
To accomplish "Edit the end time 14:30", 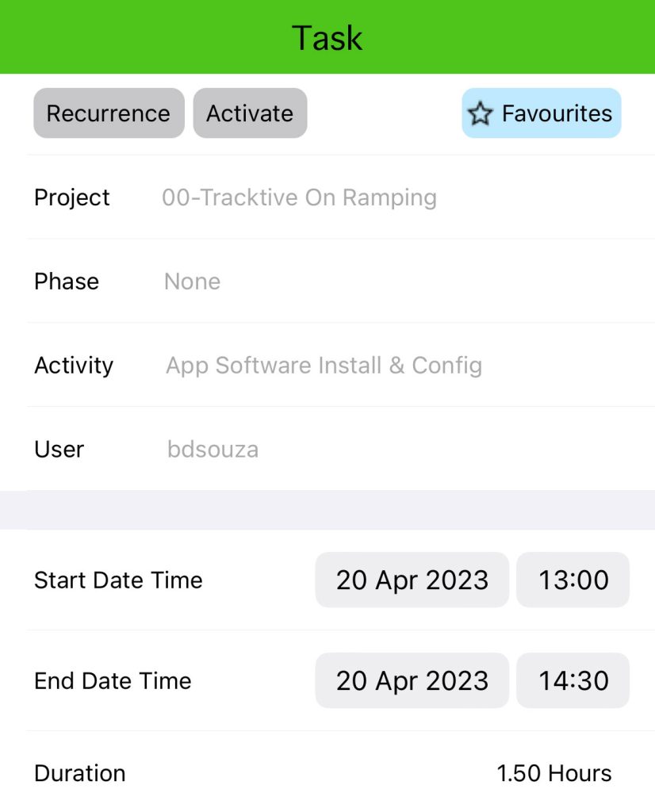I will (573, 680).
